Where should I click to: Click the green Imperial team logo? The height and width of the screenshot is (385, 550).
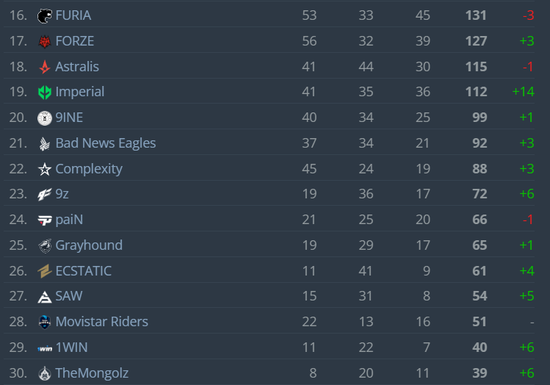pyautogui.click(x=45, y=92)
